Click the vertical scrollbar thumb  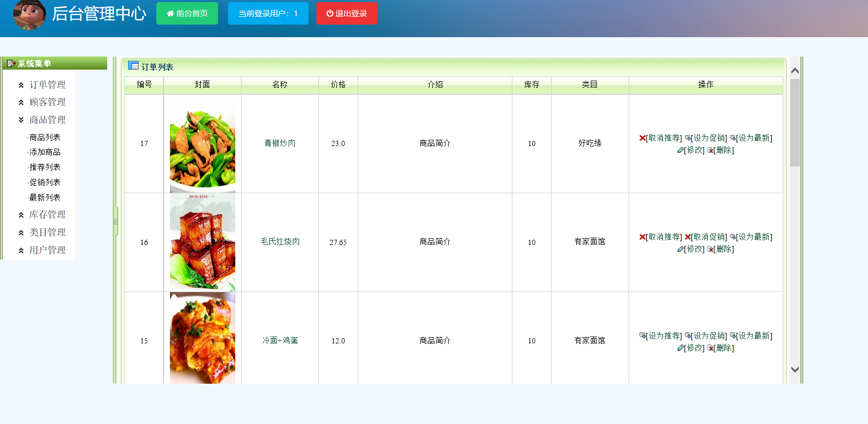pyautogui.click(x=795, y=122)
